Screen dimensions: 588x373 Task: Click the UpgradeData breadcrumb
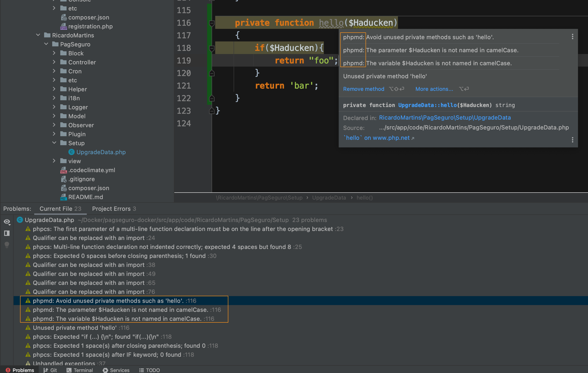click(329, 198)
